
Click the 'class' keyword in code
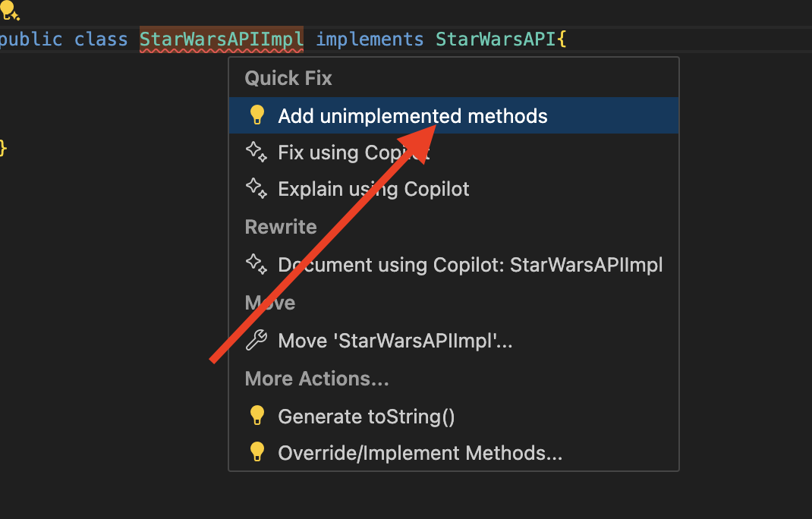pos(101,39)
